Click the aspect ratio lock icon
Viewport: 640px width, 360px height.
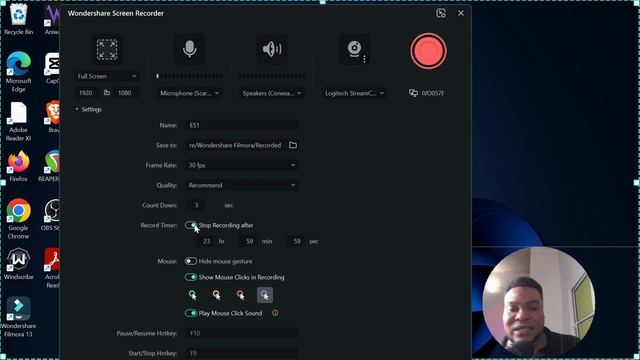(x=107, y=93)
